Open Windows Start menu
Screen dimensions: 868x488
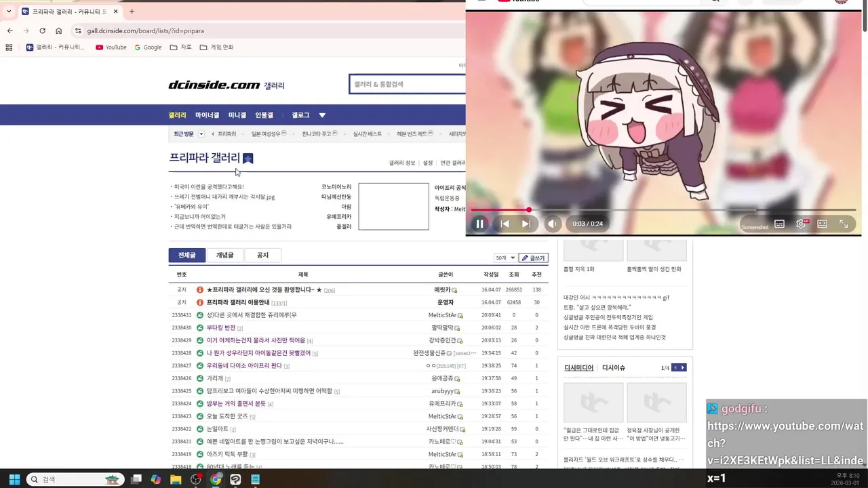point(14,479)
